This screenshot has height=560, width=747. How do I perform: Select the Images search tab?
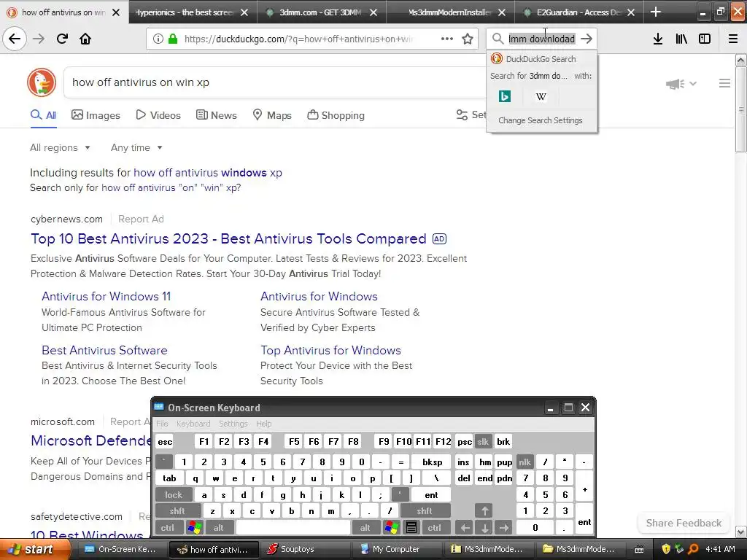tap(96, 115)
